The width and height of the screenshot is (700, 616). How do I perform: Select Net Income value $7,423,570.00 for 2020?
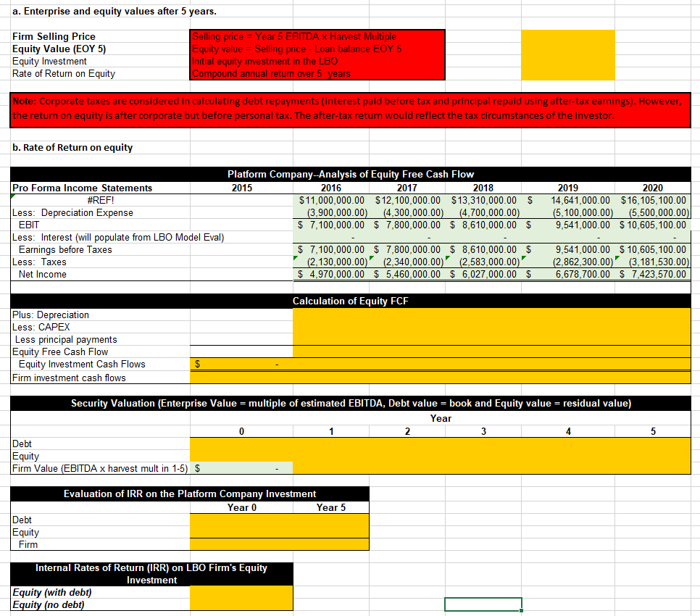(652, 274)
